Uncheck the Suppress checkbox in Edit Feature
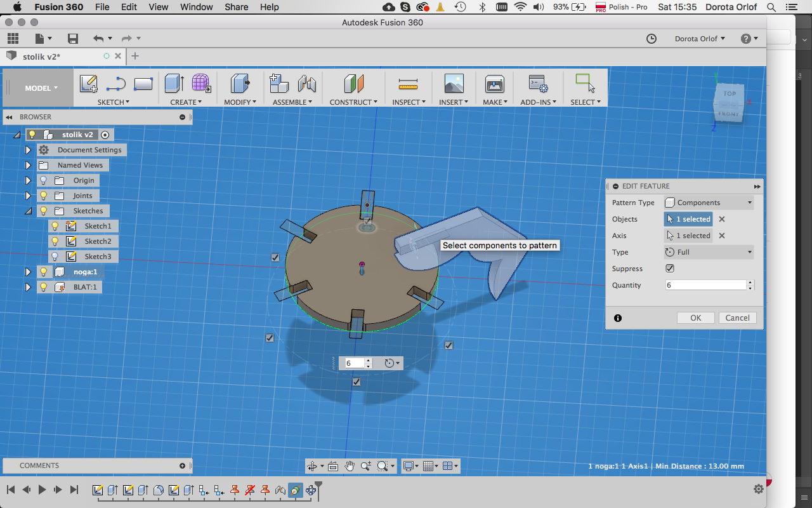This screenshot has width=812, height=508. pos(669,268)
